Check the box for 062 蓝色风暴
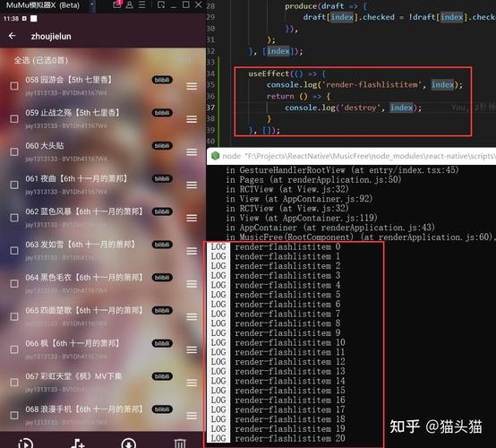496x448 pixels. click(x=14, y=218)
